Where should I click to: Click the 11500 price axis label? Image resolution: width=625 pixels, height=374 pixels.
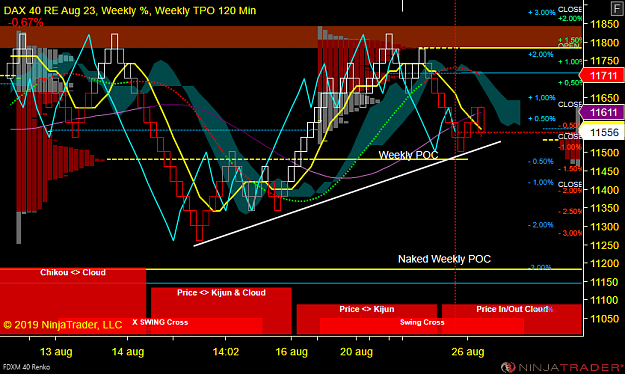604,153
